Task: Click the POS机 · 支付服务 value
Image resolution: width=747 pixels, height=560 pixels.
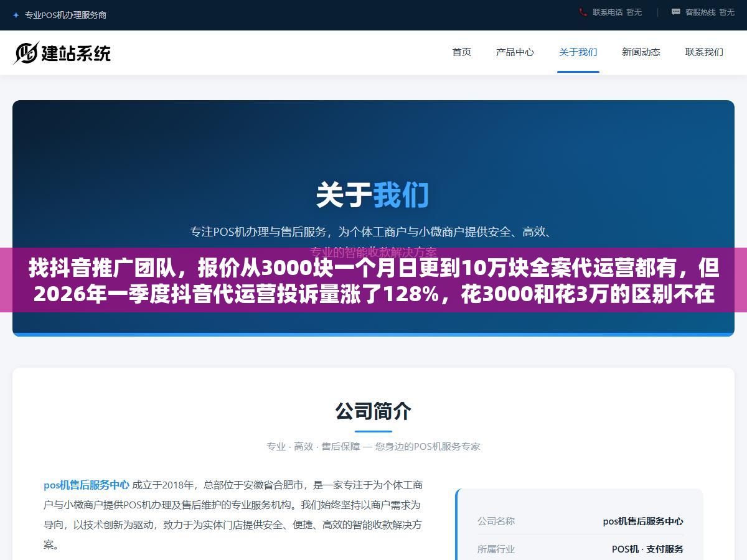Action: [x=647, y=549]
